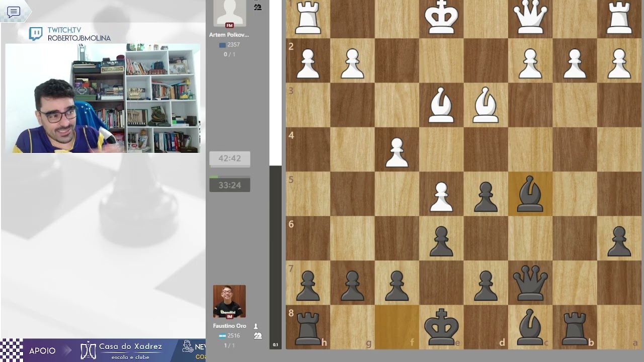Image resolution: width=644 pixels, height=362 pixels.
Task: Open the chat bubble icon
Action: 14,12
